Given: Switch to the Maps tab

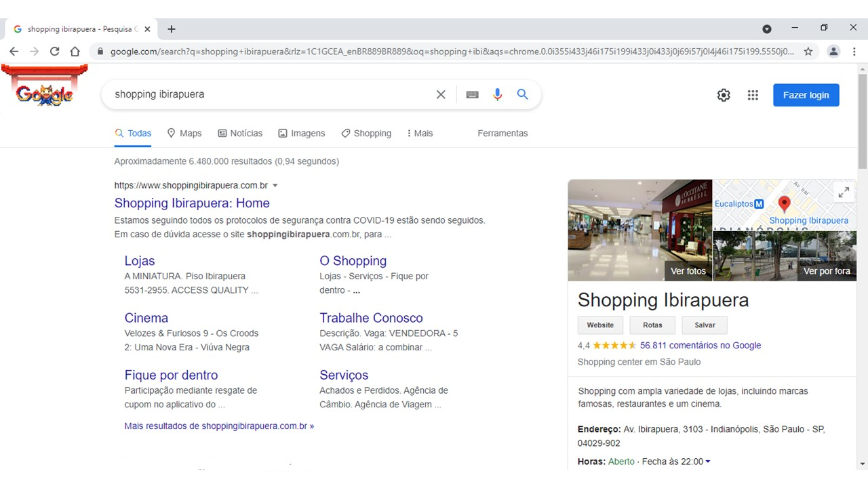Looking at the screenshot, I should tap(184, 134).
